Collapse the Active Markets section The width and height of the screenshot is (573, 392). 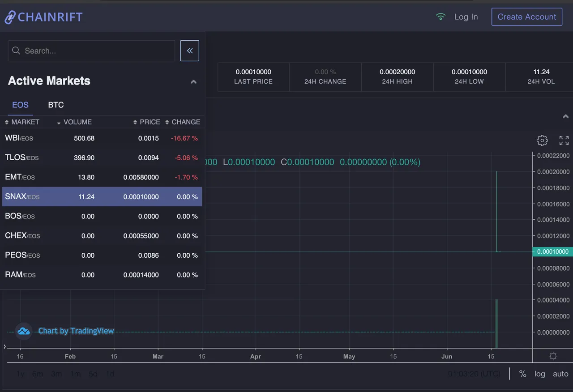click(193, 81)
